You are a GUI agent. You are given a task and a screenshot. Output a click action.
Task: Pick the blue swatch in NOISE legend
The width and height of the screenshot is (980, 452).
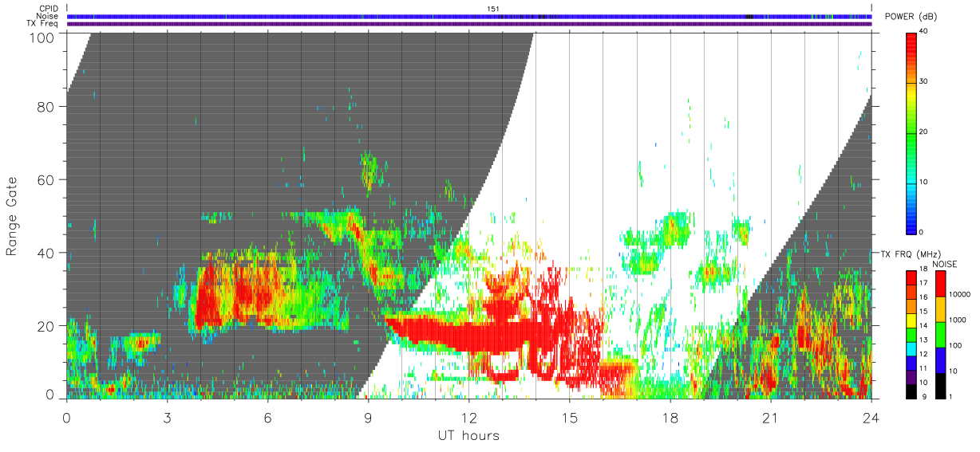[x=940, y=360]
